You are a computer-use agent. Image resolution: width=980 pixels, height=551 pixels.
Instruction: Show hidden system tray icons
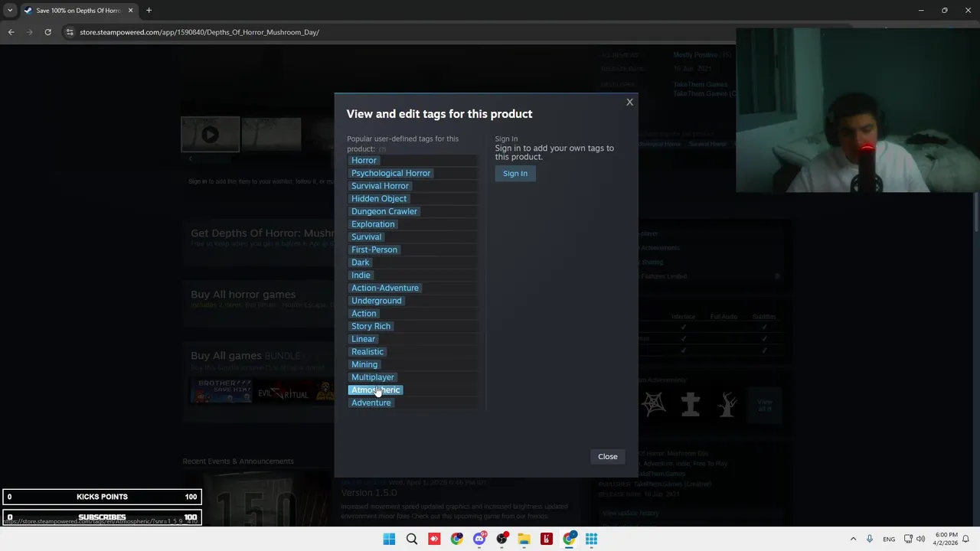[x=853, y=539]
